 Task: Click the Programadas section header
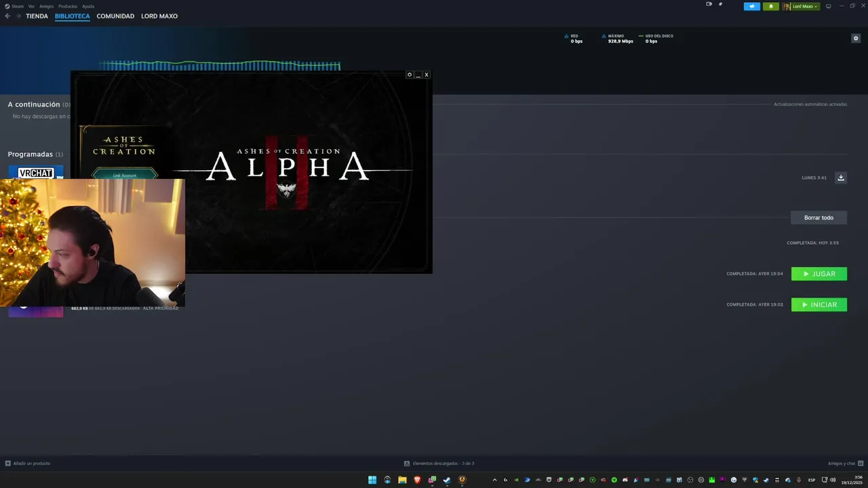35,155
